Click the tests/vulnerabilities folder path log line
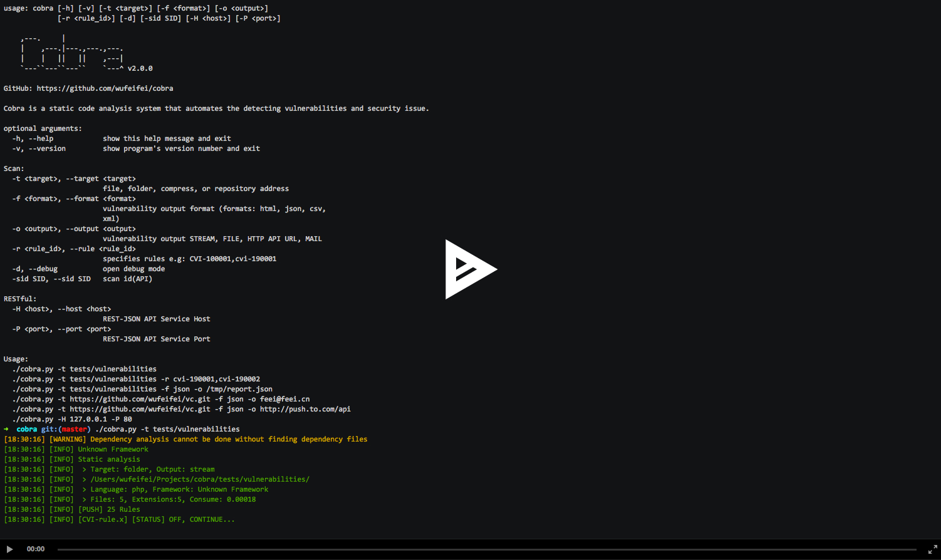 tap(199, 479)
